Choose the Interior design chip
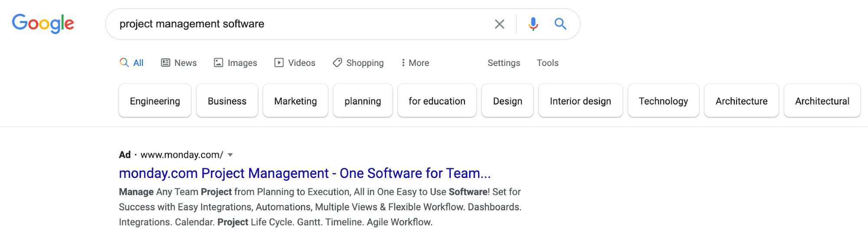Screen dimensions: 868x246 (581, 101)
